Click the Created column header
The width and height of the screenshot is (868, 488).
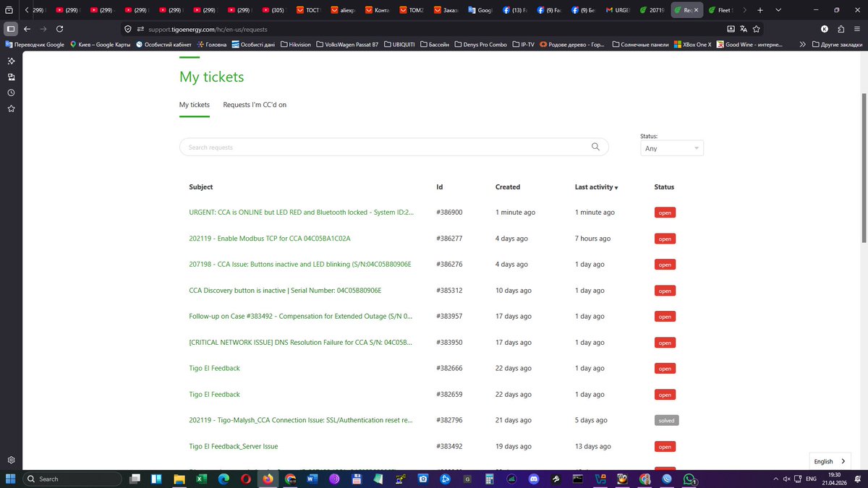[508, 187]
